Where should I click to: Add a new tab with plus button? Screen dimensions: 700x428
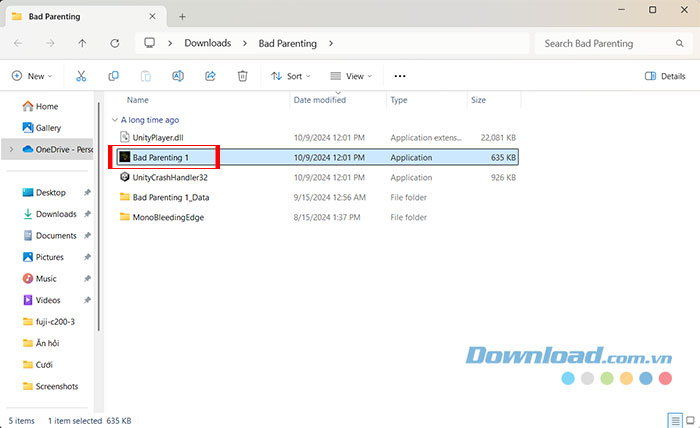click(x=182, y=17)
